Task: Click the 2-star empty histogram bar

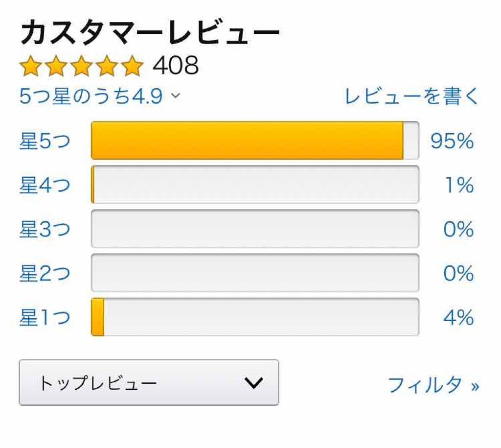Action: click(255, 273)
